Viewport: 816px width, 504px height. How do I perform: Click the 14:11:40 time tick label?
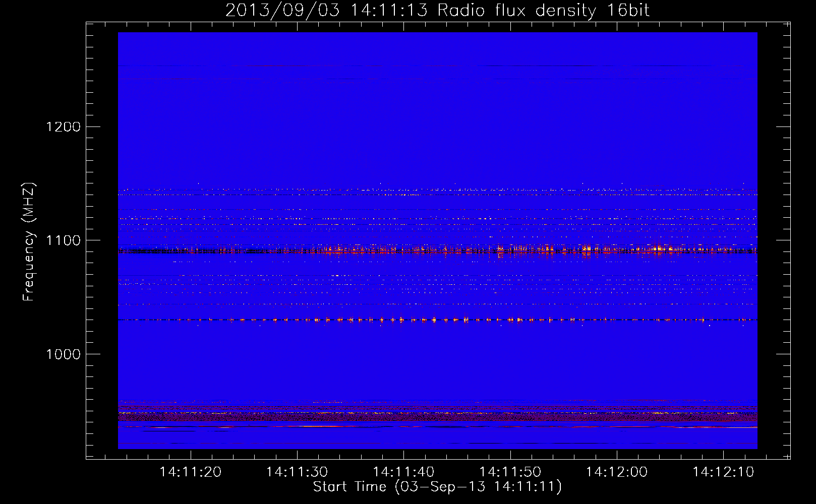coord(403,472)
